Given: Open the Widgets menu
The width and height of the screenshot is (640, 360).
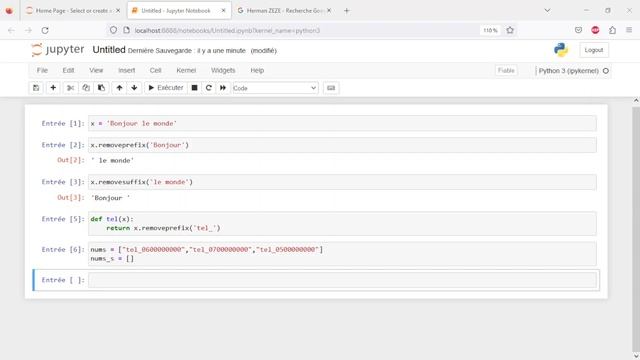Looking at the screenshot, I should point(223,70).
